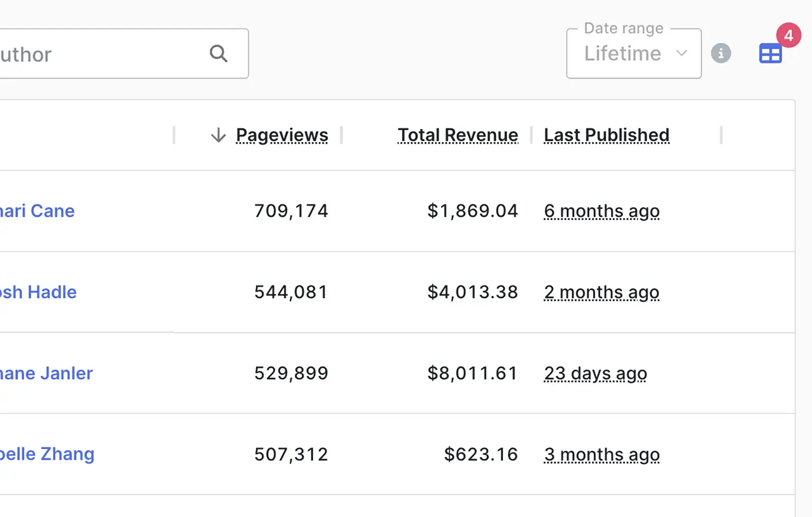The height and width of the screenshot is (517, 812).
Task: Open the table columns grid icon
Action: (x=770, y=54)
